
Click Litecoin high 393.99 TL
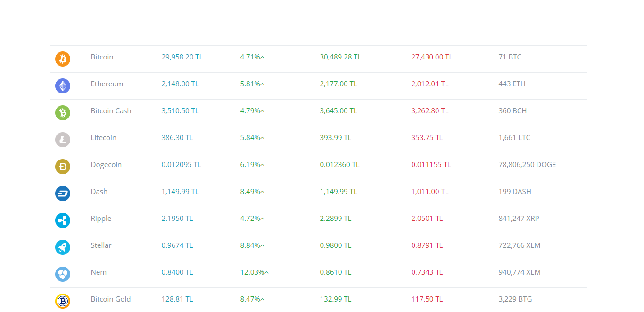click(336, 138)
